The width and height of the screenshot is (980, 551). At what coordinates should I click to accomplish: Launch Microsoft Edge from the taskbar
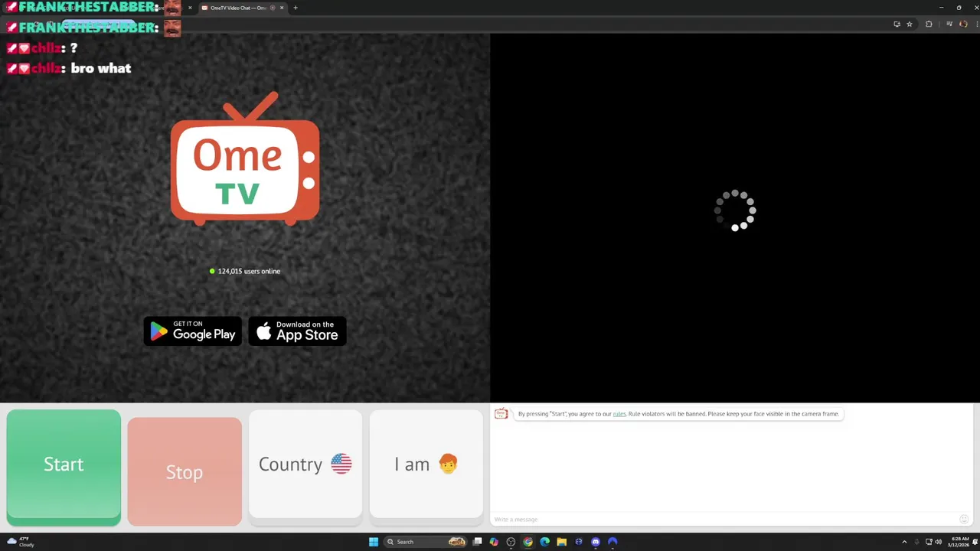pos(544,542)
